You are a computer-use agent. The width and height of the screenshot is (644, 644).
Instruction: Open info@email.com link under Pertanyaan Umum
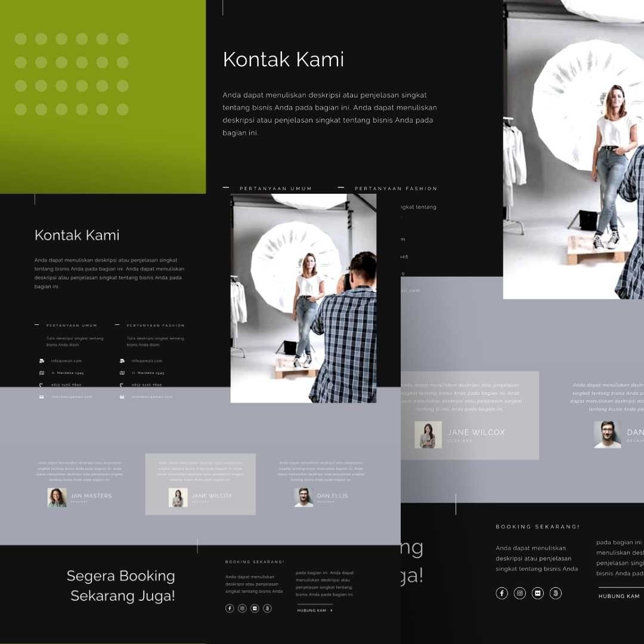[x=66, y=361]
